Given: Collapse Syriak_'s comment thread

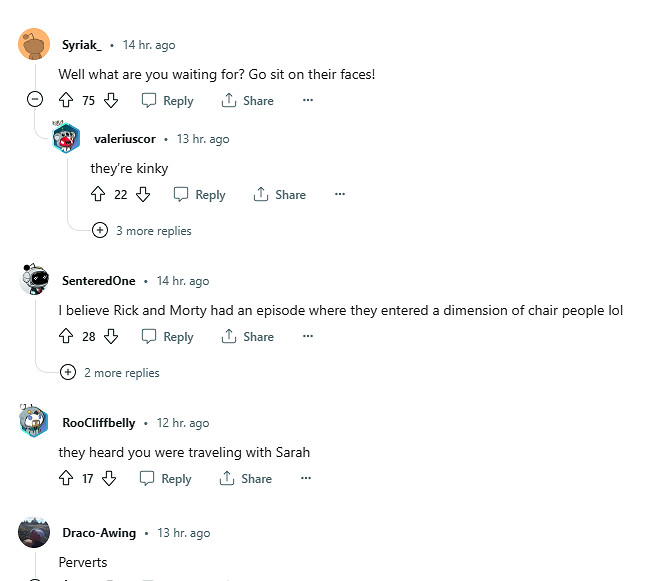Looking at the screenshot, I should click(x=35, y=99).
